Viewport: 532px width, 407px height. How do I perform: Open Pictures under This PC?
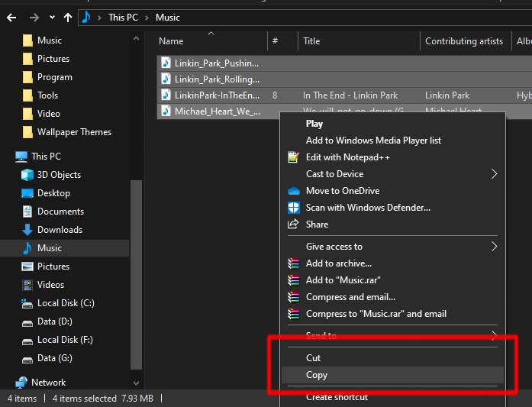pyautogui.click(x=46, y=266)
